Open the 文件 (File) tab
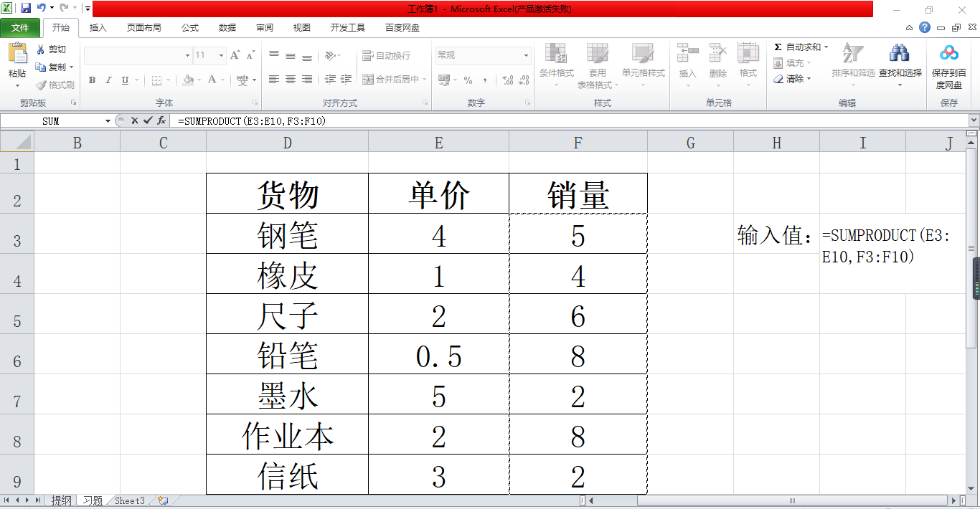Image resolution: width=980 pixels, height=509 pixels. (20, 28)
